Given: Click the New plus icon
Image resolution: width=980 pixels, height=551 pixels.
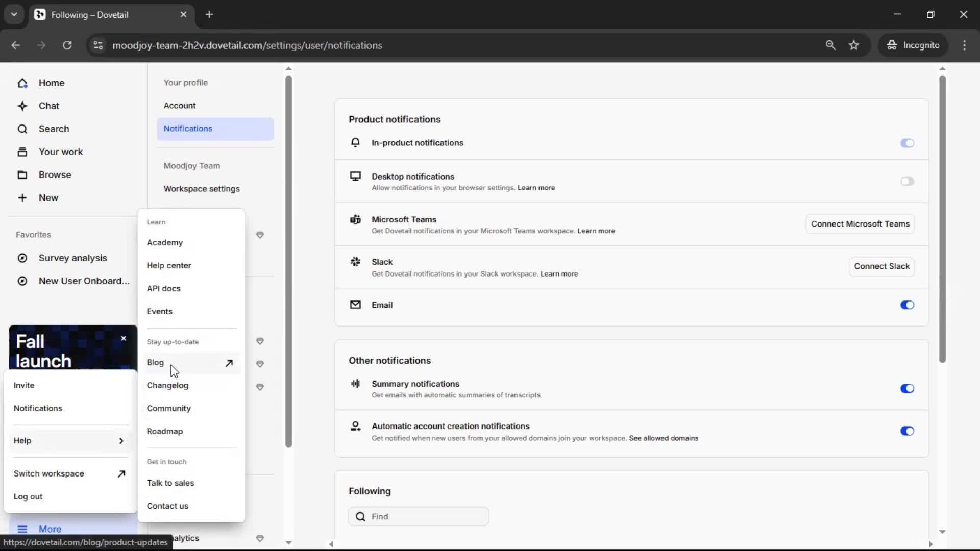Looking at the screenshot, I should click(22, 198).
